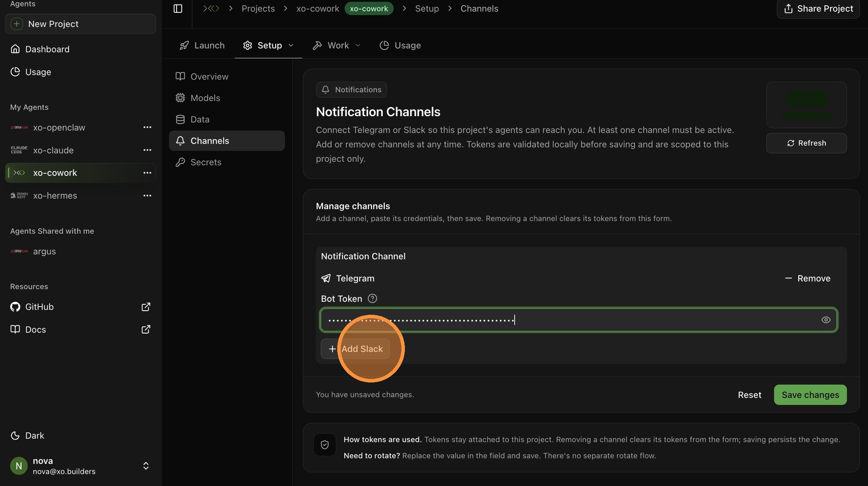This screenshot has height=486, width=868.
Task: Click the Share Project button
Action: click(x=818, y=8)
